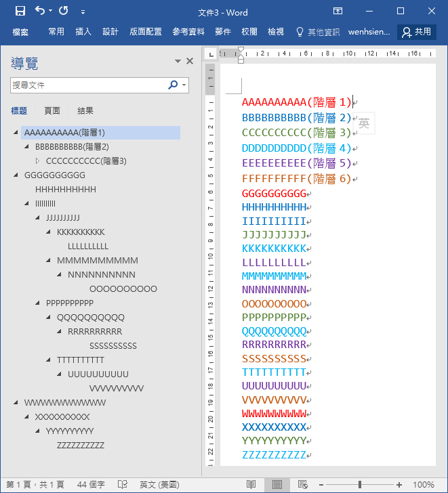
Task: Collapse the MMMMMMMMMM heading node
Action: click(48, 260)
